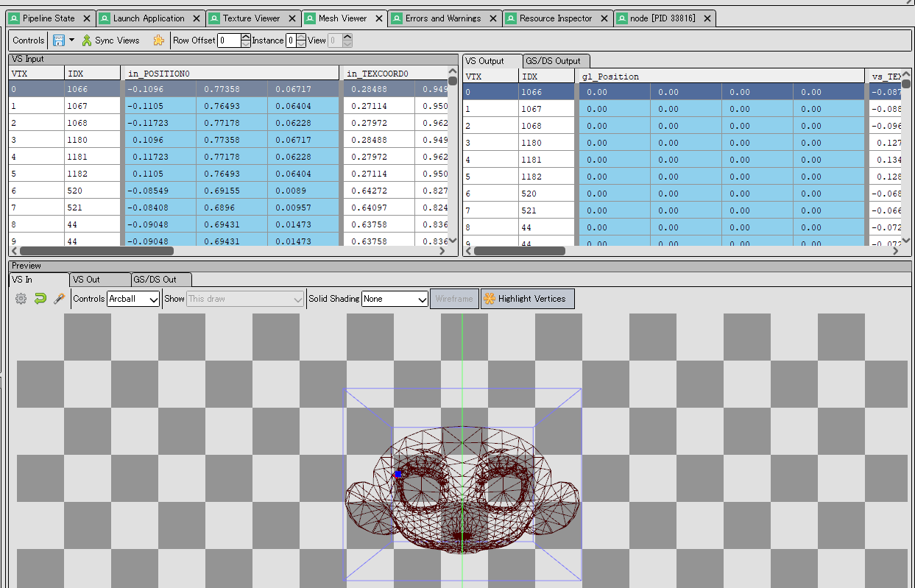Screen dimensions: 915x588
Task: Reset camera with green arrow icon
Action: (40, 299)
